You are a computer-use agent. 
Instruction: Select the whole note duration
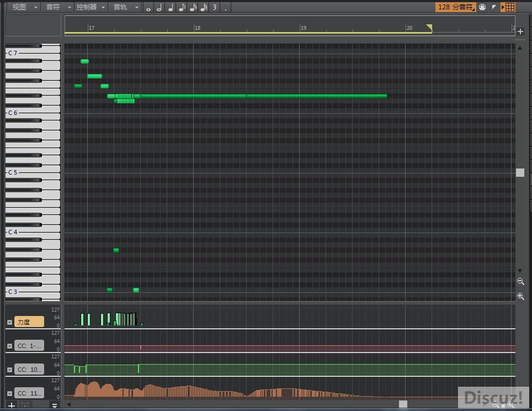click(x=148, y=8)
